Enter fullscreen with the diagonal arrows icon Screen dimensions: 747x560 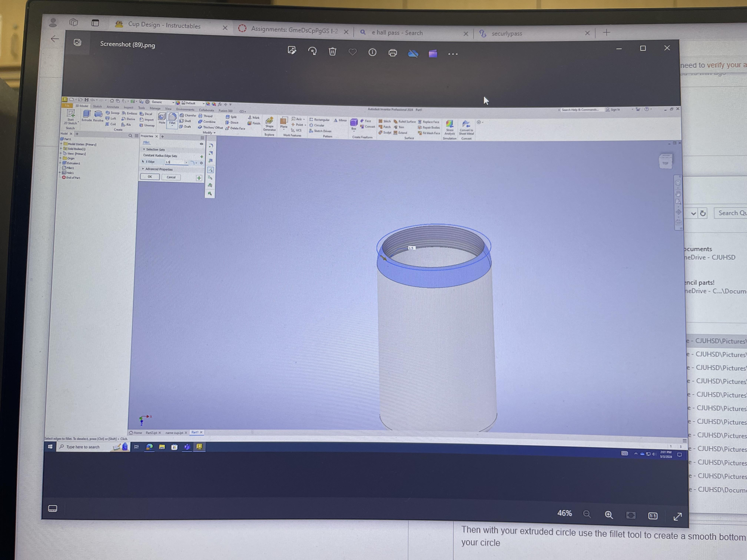(678, 516)
